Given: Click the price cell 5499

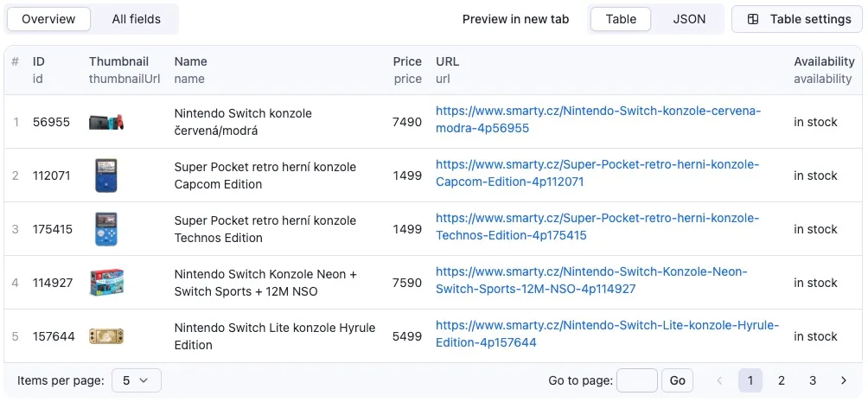Looking at the screenshot, I should [x=407, y=336].
